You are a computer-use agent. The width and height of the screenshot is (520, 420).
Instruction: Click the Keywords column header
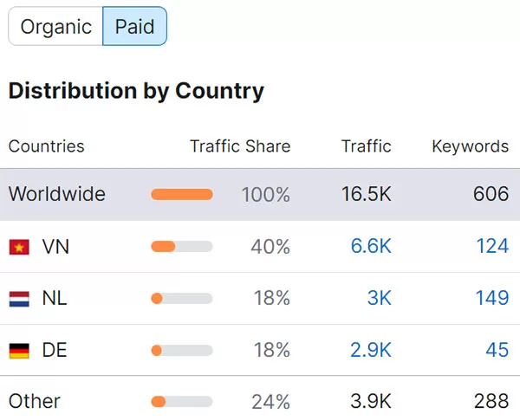(x=471, y=146)
